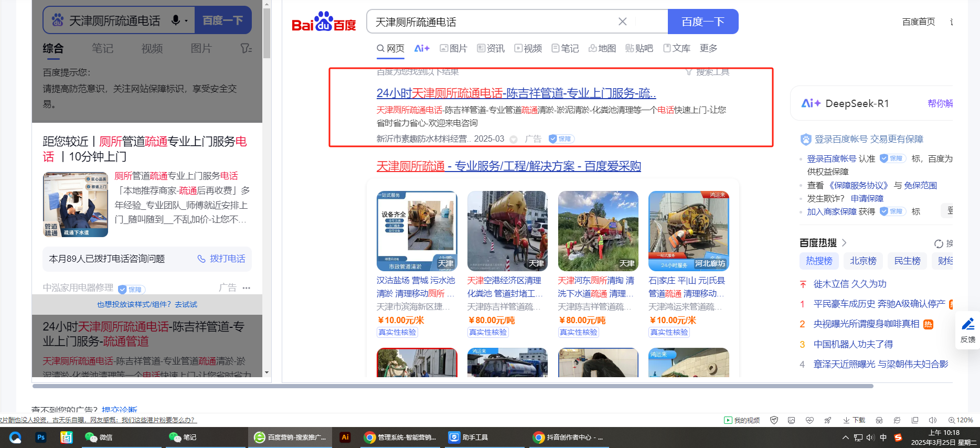Open 搜索工具 filter above the results

click(707, 72)
